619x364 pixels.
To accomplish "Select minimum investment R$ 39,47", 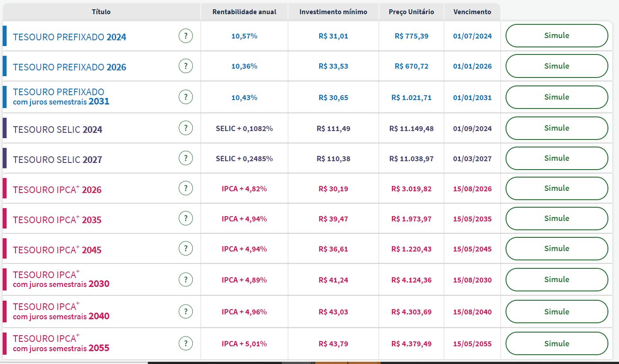I will coord(333,219).
